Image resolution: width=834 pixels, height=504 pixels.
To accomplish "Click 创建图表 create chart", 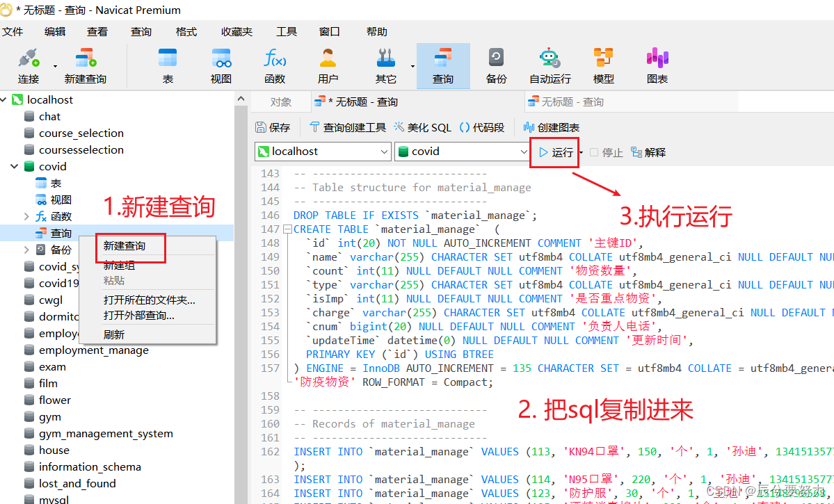I will [x=552, y=128].
